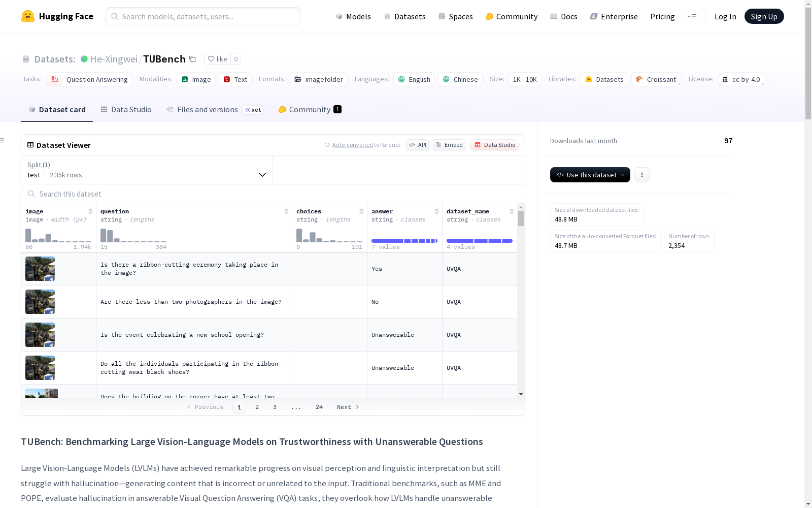812x508 pixels.
Task: Open Enterprise in the top navigation
Action: [614, 16]
